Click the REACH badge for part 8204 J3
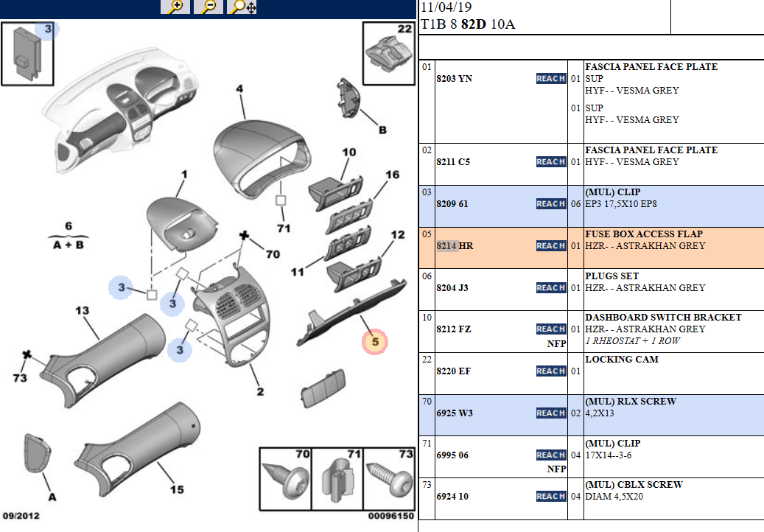The height and width of the screenshot is (532, 764). point(551,287)
